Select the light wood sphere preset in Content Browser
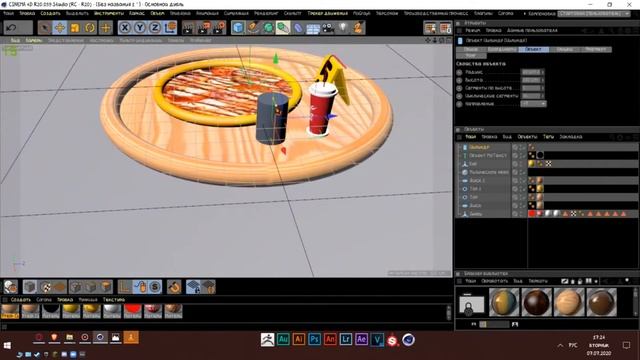The image size is (640, 360). (569, 302)
